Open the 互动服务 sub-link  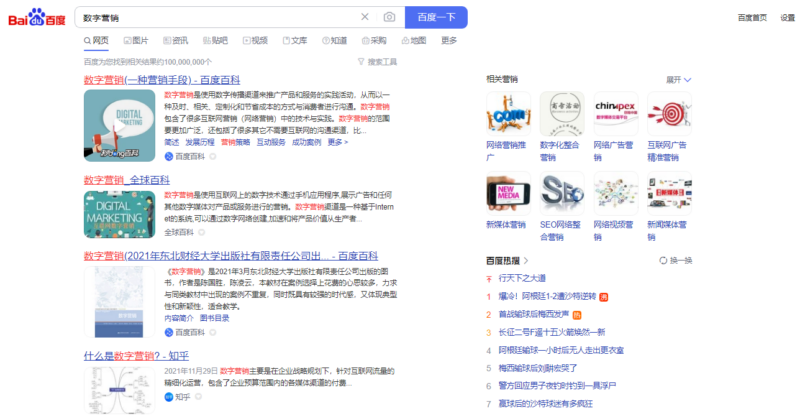[x=271, y=142]
